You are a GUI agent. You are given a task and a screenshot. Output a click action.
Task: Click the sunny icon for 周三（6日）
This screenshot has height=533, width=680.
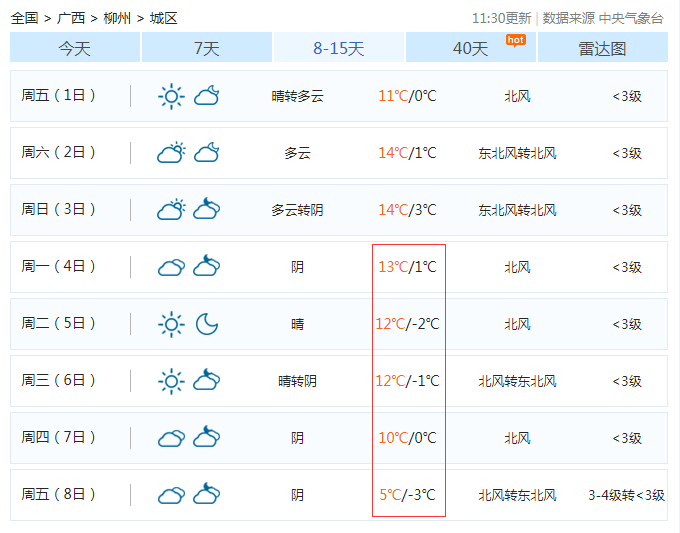(x=172, y=381)
